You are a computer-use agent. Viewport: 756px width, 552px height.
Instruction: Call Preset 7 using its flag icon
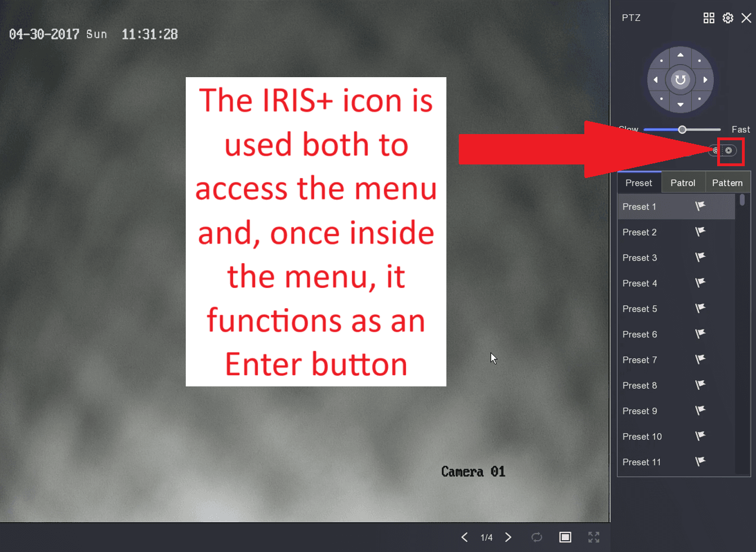[x=700, y=359]
